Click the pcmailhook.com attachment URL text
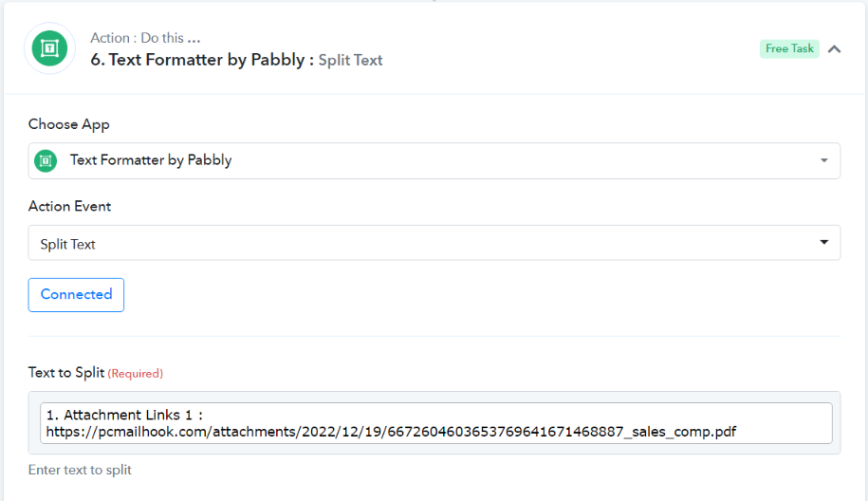 tap(391, 432)
